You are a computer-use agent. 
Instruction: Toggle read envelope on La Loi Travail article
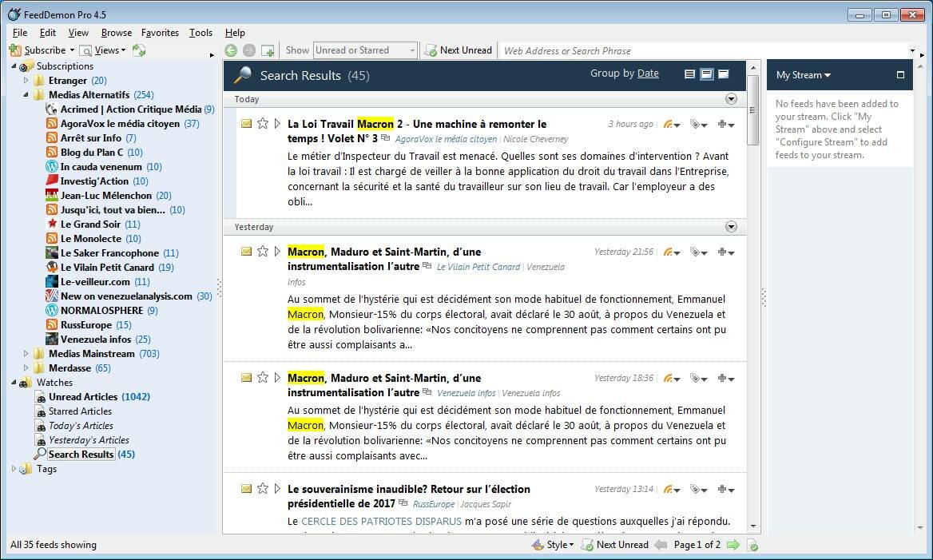coord(246,123)
